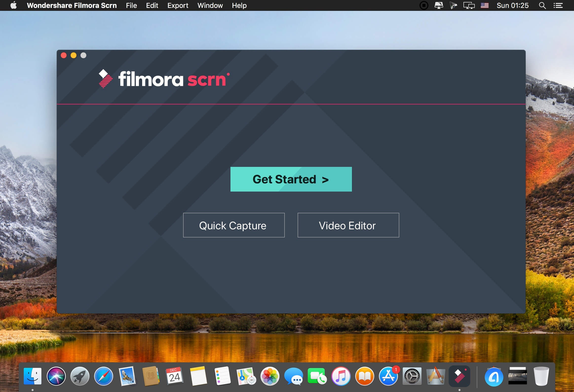This screenshot has height=392, width=574.
Task: Open Contacts from the Dock
Action: [151, 376]
